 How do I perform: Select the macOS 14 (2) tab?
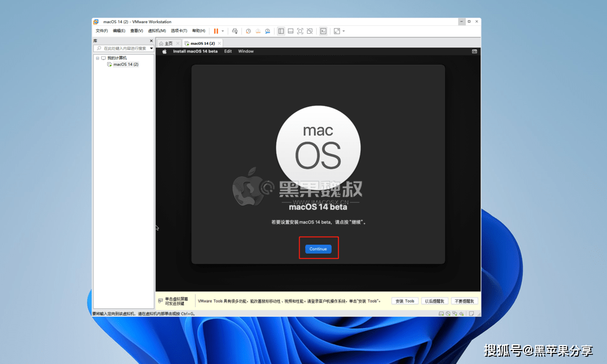click(202, 43)
